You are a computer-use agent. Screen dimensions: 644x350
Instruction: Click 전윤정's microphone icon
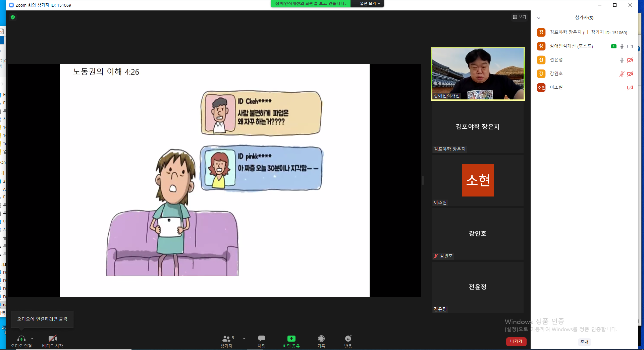click(x=622, y=60)
